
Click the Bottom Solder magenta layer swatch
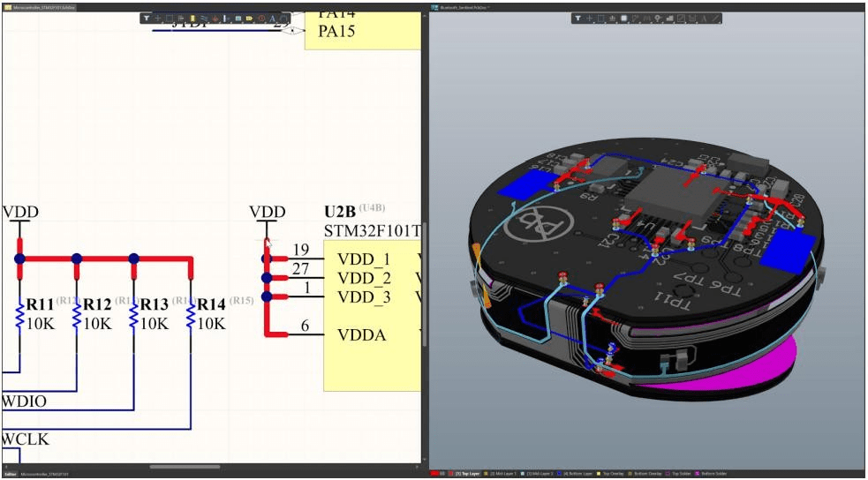tap(698, 474)
